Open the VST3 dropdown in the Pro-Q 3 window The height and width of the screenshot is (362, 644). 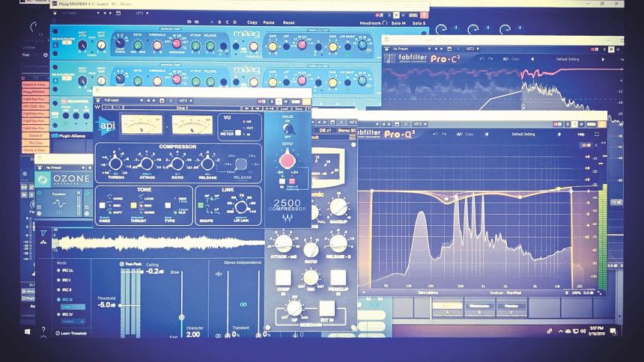point(420,123)
